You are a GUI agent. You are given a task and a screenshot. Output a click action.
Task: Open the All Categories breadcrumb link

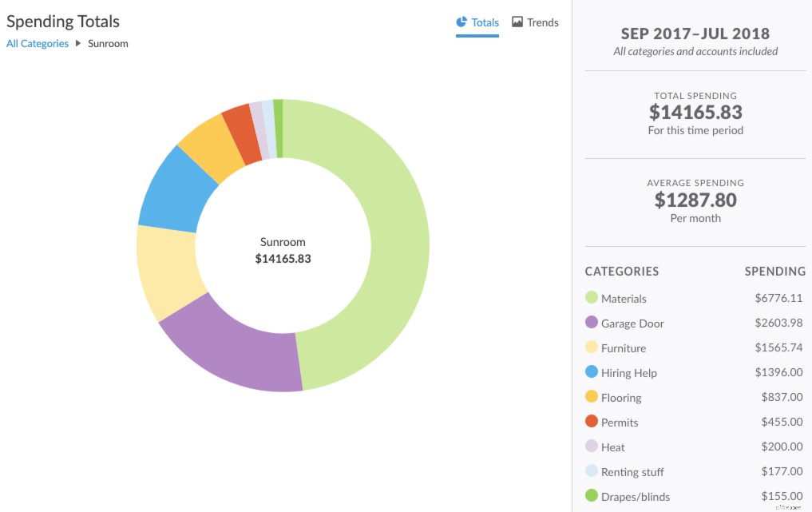click(x=38, y=43)
